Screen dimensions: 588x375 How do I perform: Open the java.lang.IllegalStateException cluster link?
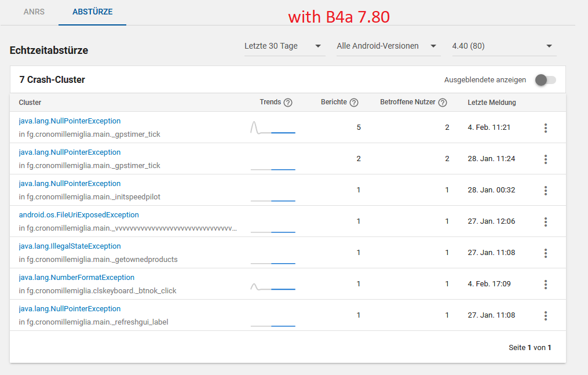[70, 246]
